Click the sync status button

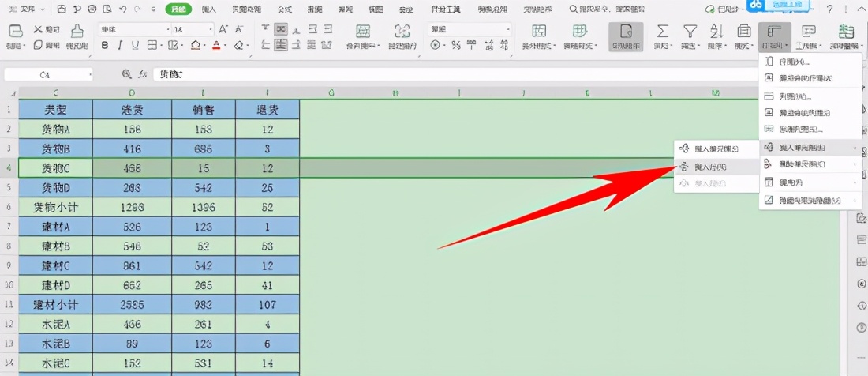pyautogui.click(x=723, y=9)
